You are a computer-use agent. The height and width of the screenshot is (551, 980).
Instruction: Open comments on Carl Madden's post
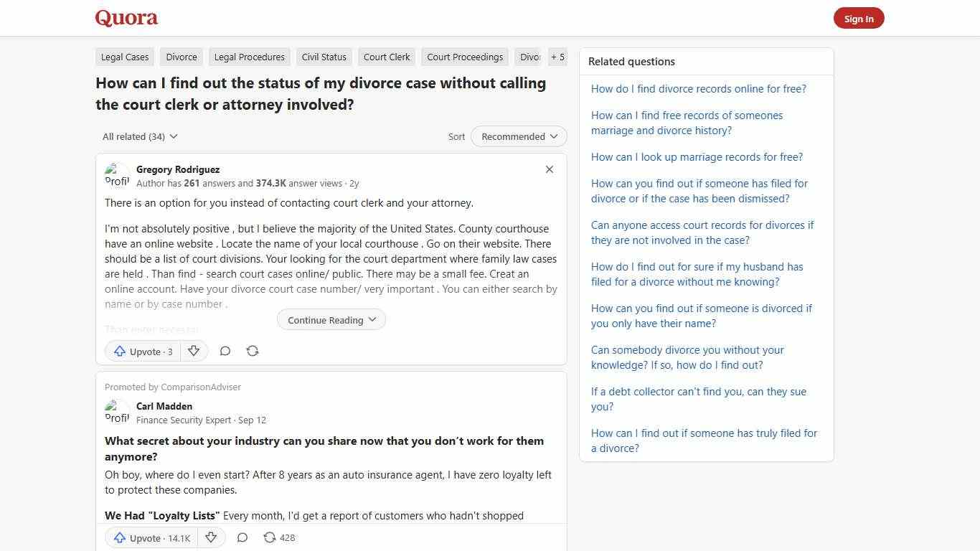pyautogui.click(x=242, y=537)
